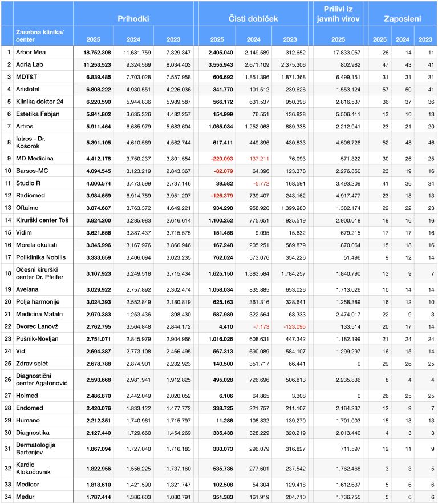Select the clinic name 'MDT&T'

point(27,77)
